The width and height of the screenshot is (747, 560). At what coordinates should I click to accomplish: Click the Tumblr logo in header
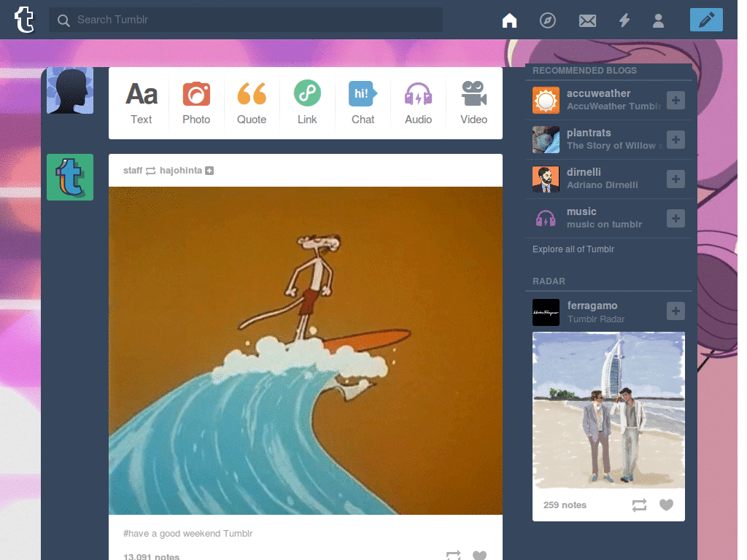point(24,20)
